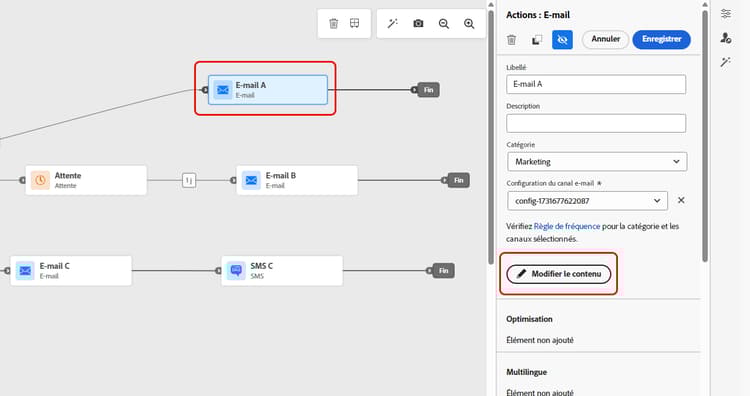Click the empty Description field
750x396 pixels.
596,123
